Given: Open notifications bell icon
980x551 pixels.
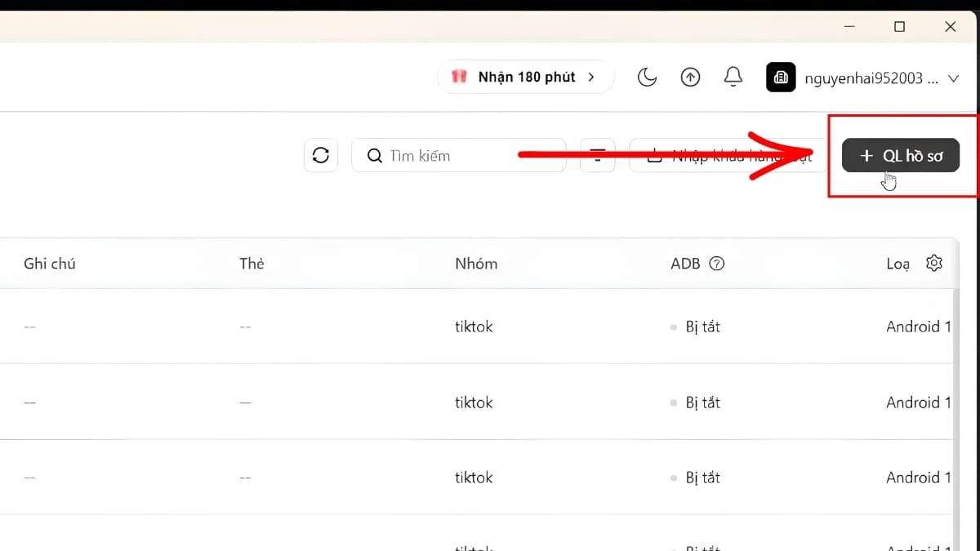Looking at the screenshot, I should coord(733,77).
